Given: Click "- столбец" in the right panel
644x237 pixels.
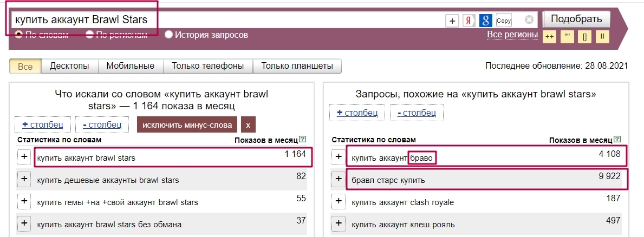Looking at the screenshot, I should click(x=417, y=113).
